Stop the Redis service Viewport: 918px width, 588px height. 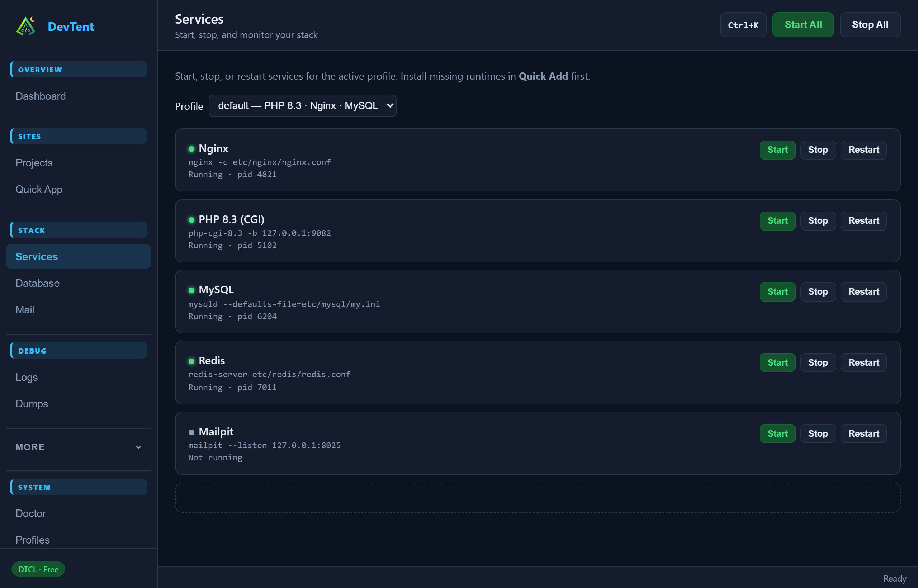818,362
